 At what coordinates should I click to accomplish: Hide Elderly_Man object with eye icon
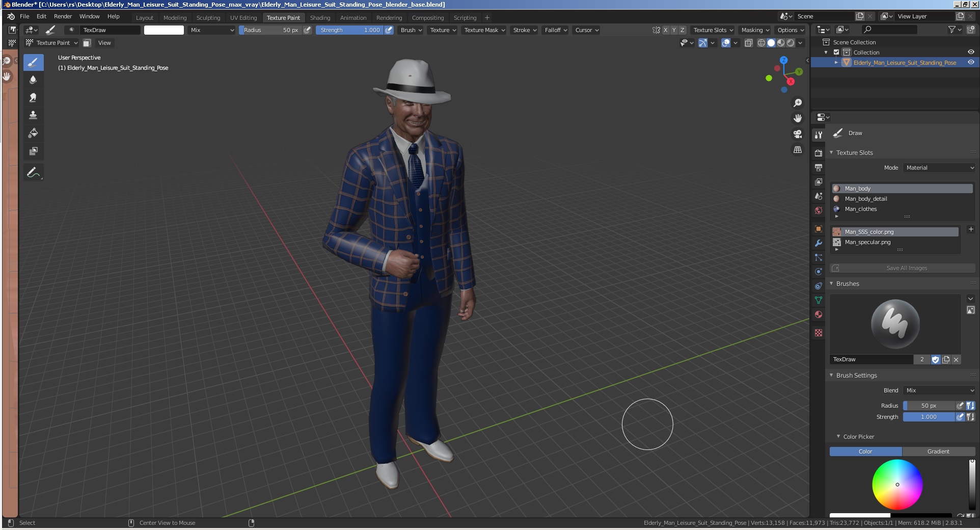tap(971, 62)
